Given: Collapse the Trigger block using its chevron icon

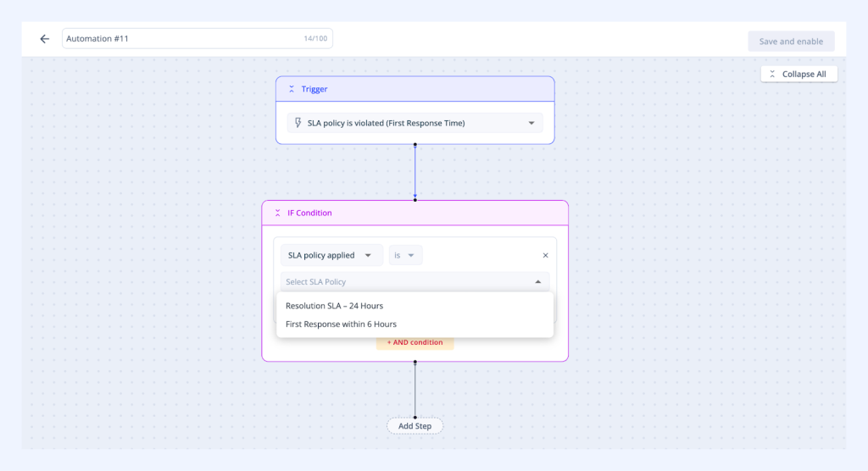Looking at the screenshot, I should pos(292,89).
